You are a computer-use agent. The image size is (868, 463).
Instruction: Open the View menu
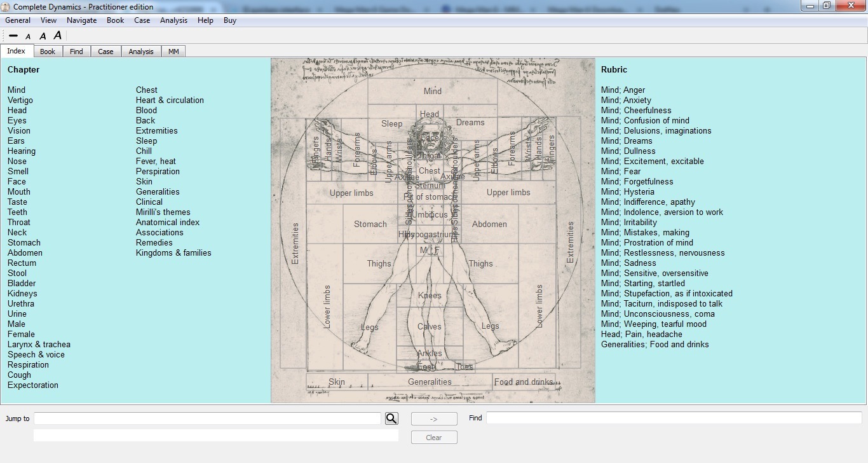49,20
